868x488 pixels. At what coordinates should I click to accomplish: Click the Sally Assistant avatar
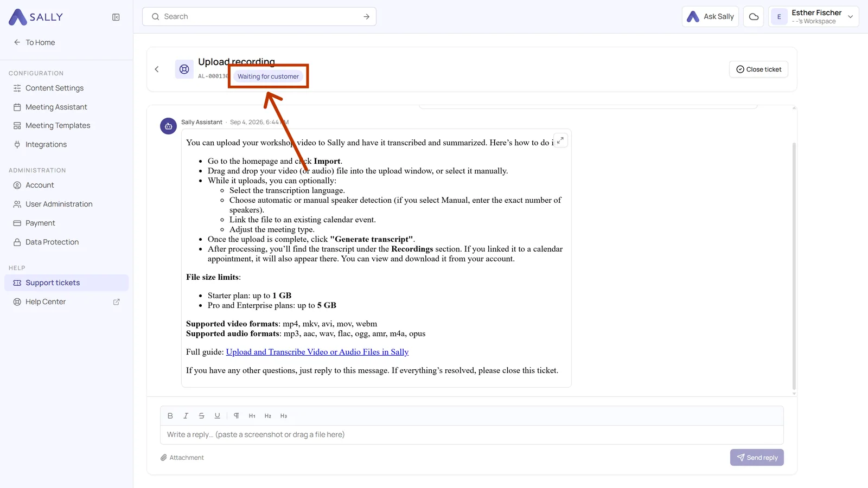click(x=168, y=126)
